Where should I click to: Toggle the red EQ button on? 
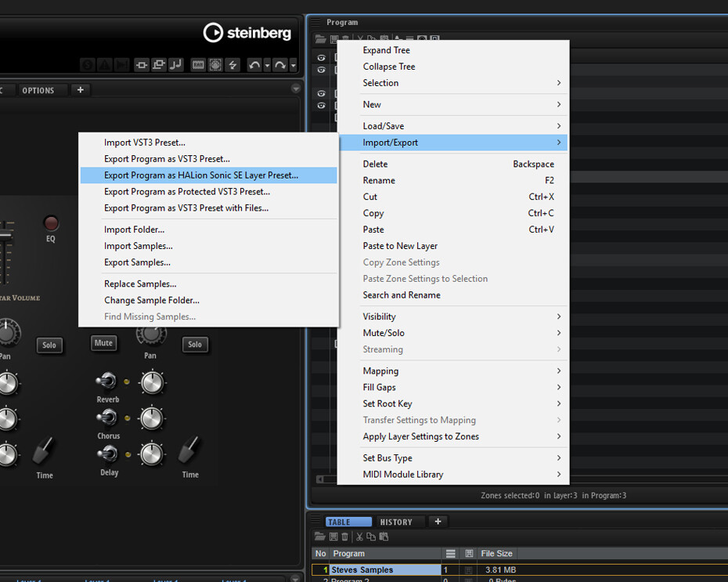click(51, 223)
